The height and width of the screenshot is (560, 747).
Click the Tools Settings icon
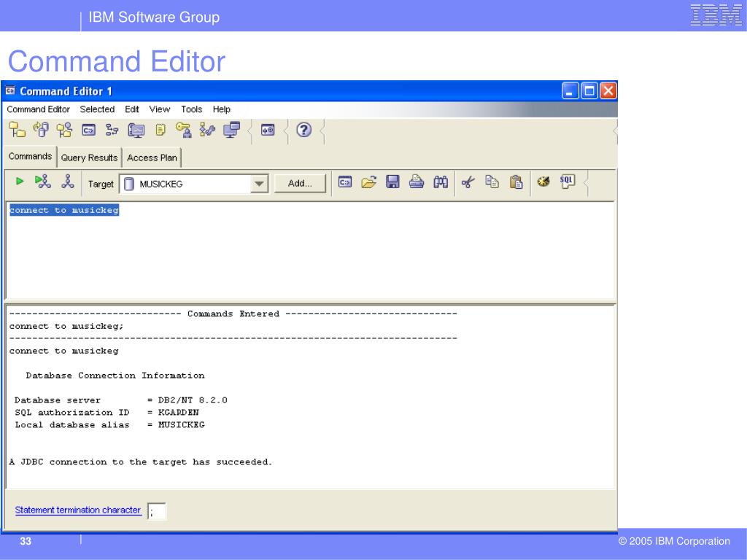point(268,130)
